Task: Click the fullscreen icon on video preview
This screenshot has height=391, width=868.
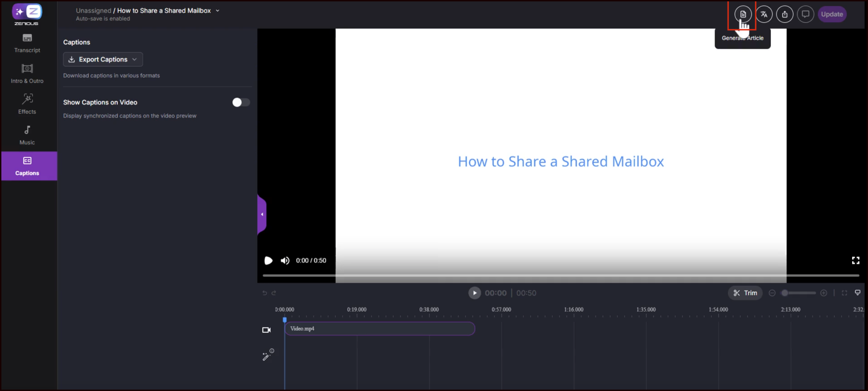Action: pos(855,260)
